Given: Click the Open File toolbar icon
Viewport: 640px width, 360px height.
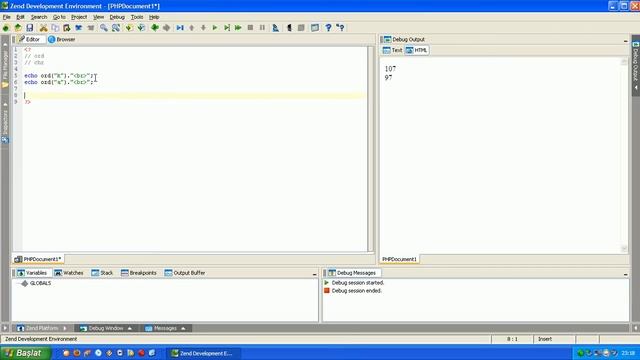Looking at the screenshot, I should 18,28.
